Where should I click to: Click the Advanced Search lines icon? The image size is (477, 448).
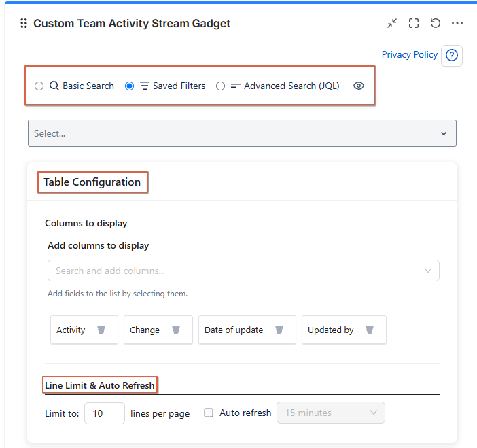click(236, 86)
